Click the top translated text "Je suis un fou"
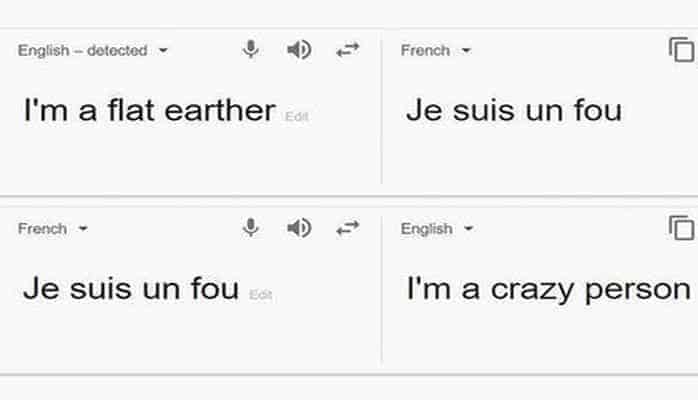The width and height of the screenshot is (698, 400). click(x=513, y=110)
